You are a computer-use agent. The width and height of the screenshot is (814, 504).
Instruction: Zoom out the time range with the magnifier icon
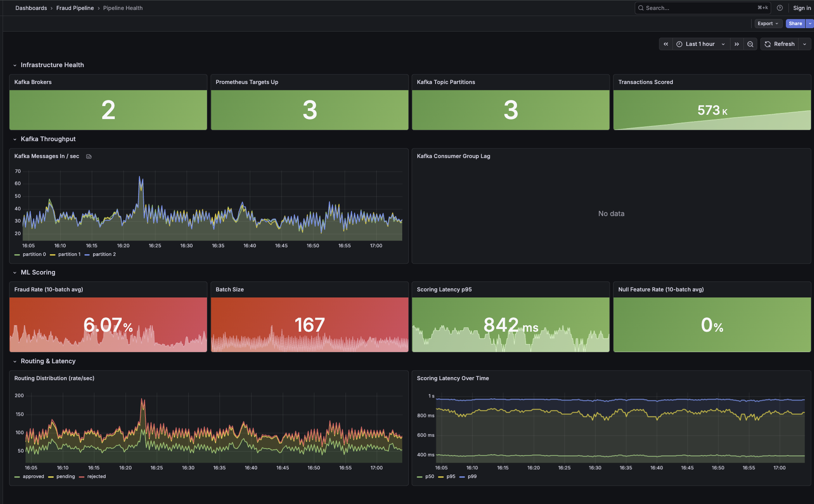tap(750, 44)
